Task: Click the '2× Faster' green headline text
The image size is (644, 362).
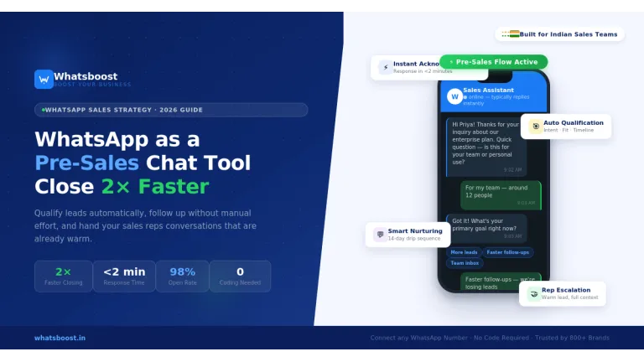Action: [155, 187]
